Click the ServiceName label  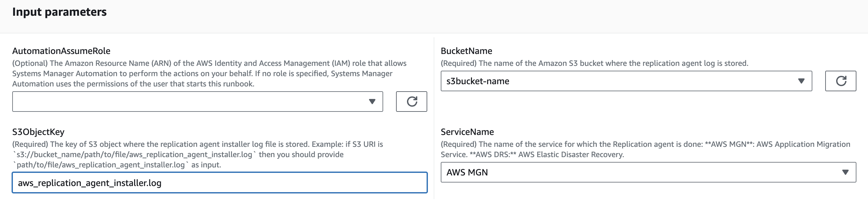(467, 132)
